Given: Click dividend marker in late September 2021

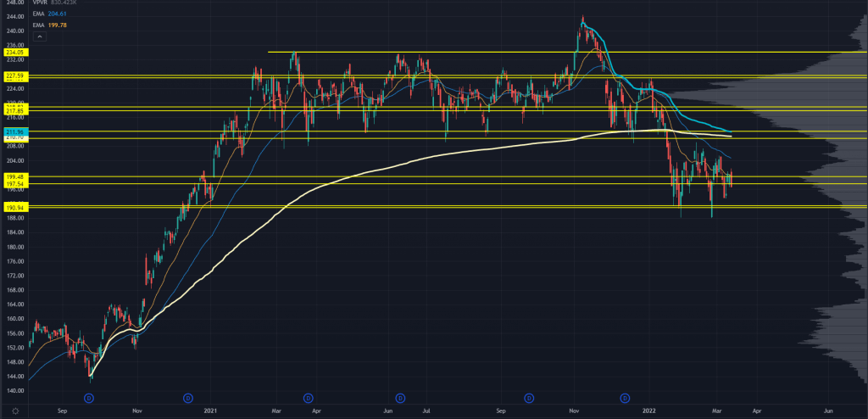Looking at the screenshot, I should 529,398.
